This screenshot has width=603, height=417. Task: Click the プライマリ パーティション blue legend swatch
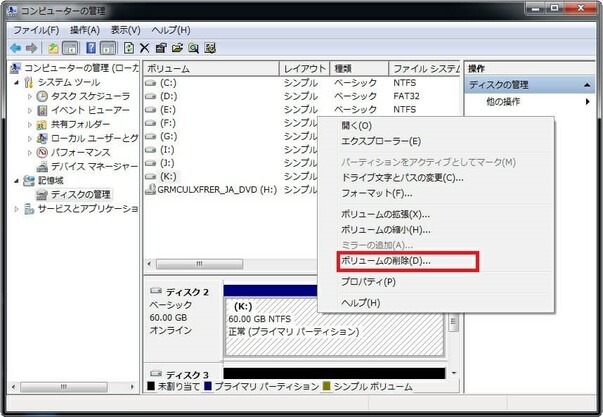[208, 386]
